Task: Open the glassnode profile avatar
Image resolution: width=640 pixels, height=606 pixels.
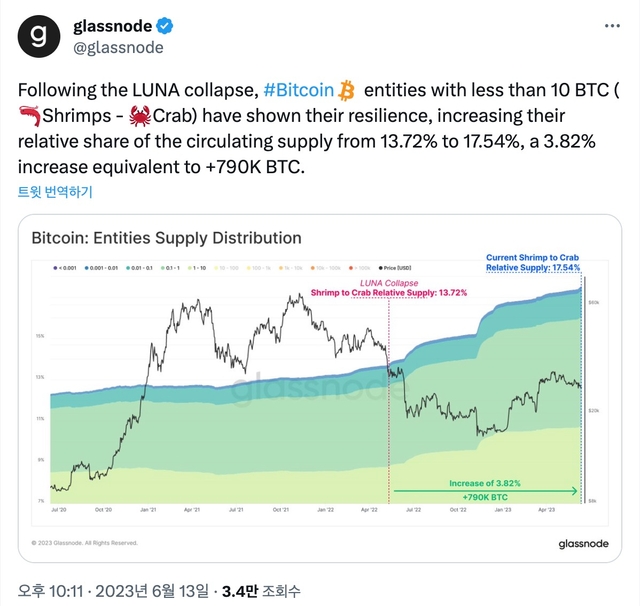Action: (38, 36)
